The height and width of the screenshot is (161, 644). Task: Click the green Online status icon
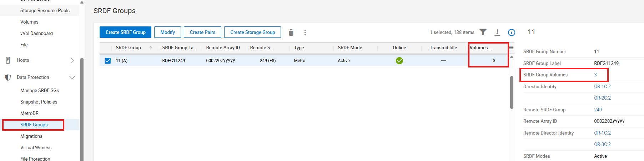tap(399, 61)
